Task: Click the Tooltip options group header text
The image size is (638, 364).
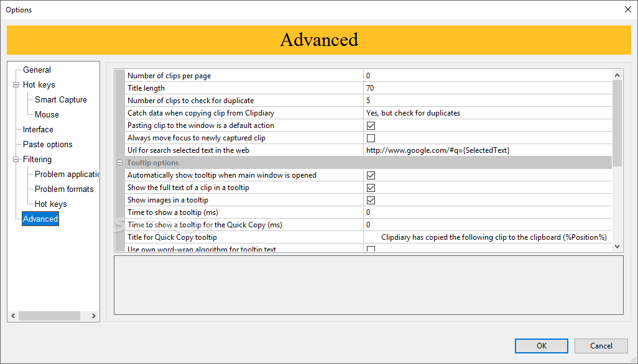Action: (152, 163)
